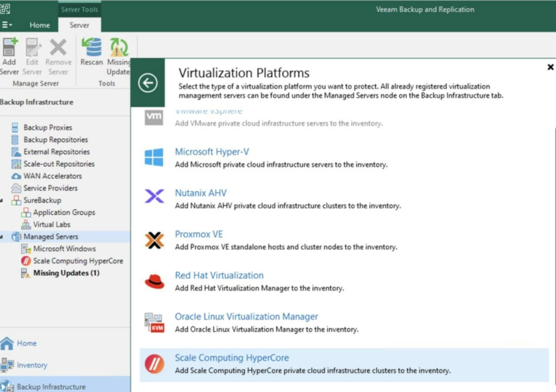This screenshot has width=556, height=392.
Task: Click the Scale-out Repositories tree icon
Action: [16, 164]
